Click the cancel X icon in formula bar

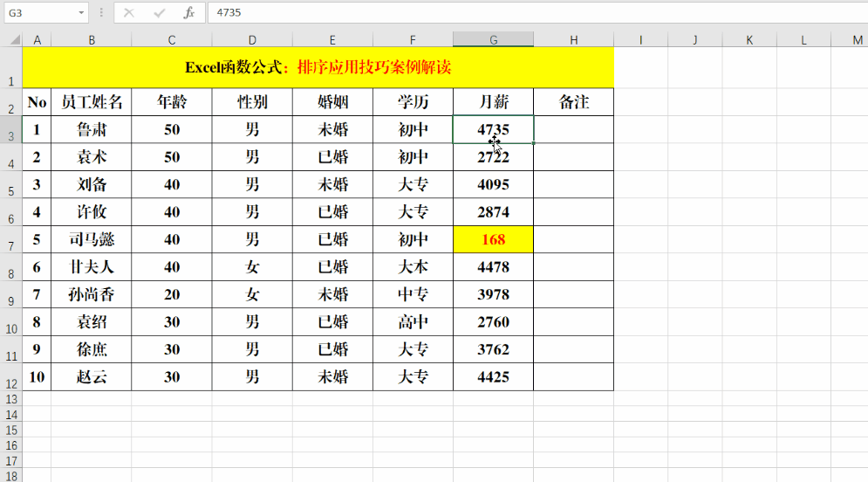pos(128,12)
